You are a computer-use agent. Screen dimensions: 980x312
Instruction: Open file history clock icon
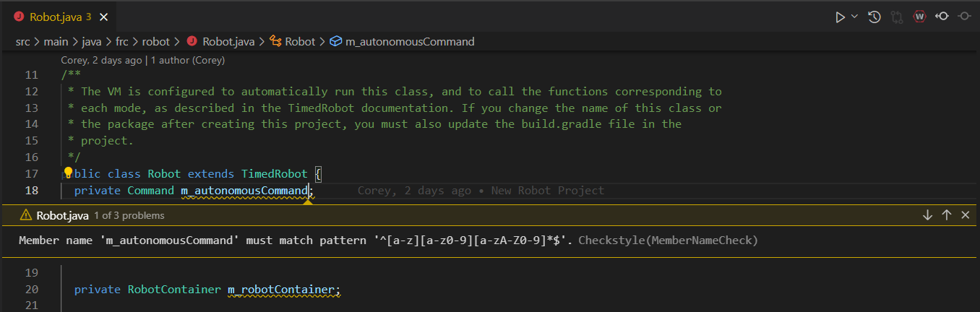click(x=874, y=17)
